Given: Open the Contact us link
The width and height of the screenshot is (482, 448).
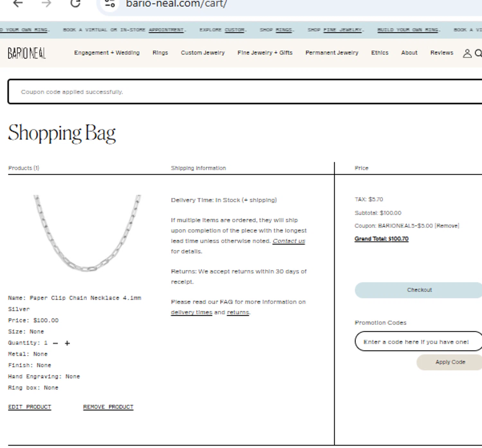Looking at the screenshot, I should click(x=289, y=241).
